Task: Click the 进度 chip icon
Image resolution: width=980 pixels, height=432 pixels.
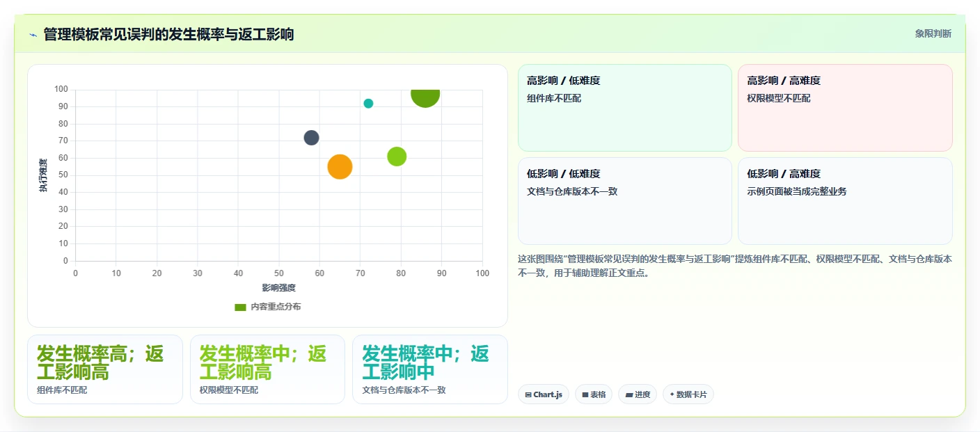Action: (629, 394)
